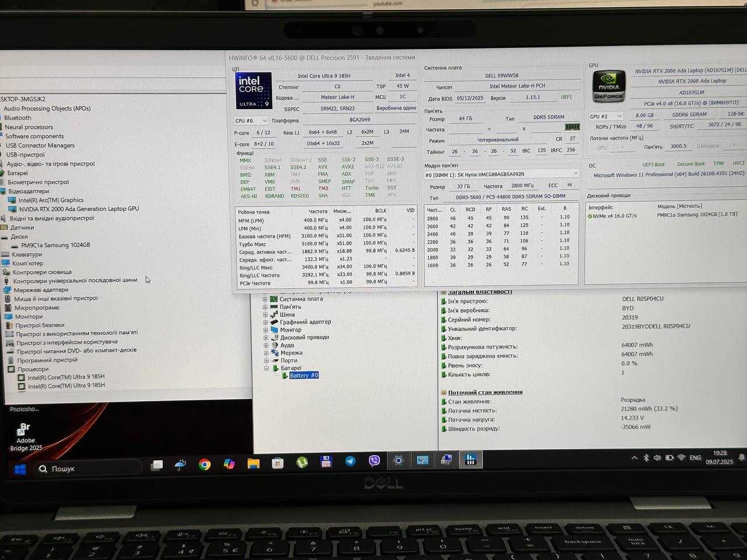
Task: Click the memory module icon next to frequency
Action: 572,127
